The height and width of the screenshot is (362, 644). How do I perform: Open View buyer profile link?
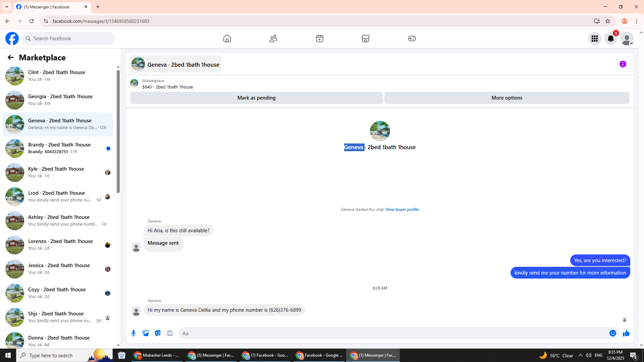pyautogui.click(x=402, y=209)
